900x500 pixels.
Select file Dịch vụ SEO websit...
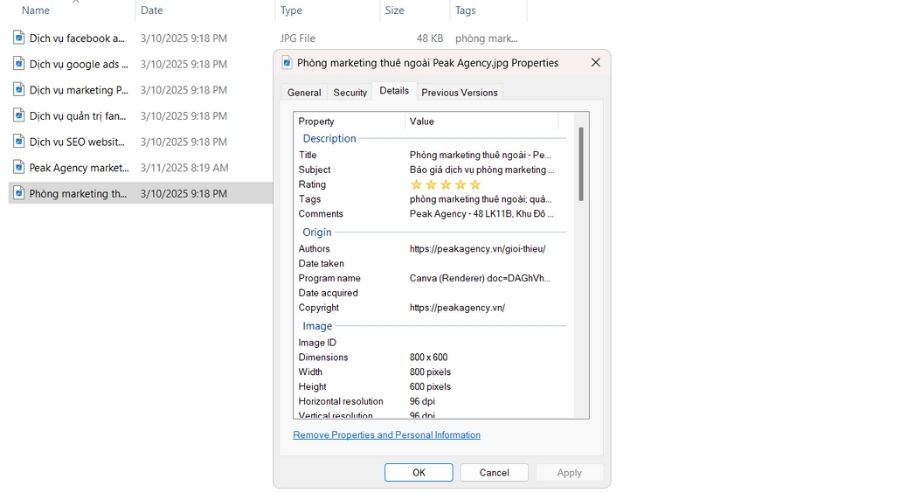[77, 142]
